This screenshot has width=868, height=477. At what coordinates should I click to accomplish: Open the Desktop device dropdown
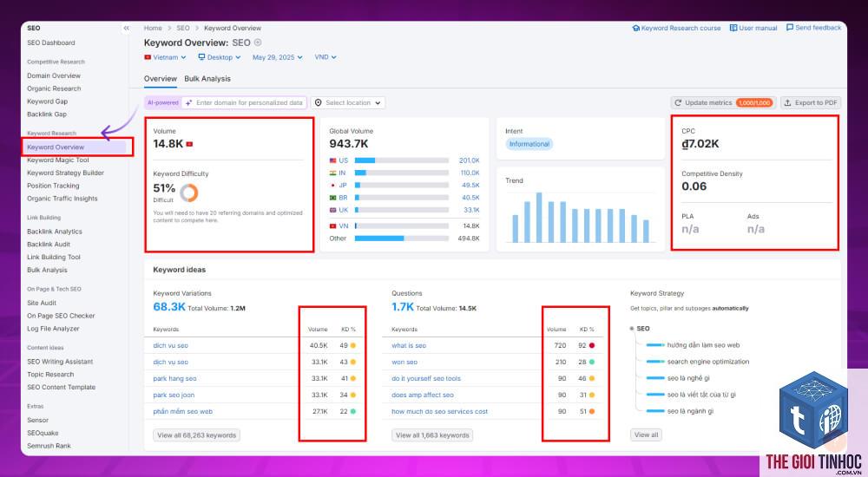tap(220, 57)
